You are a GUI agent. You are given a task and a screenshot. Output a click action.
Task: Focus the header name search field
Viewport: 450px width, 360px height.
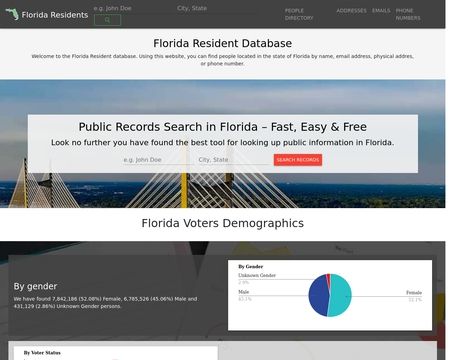[x=133, y=8]
